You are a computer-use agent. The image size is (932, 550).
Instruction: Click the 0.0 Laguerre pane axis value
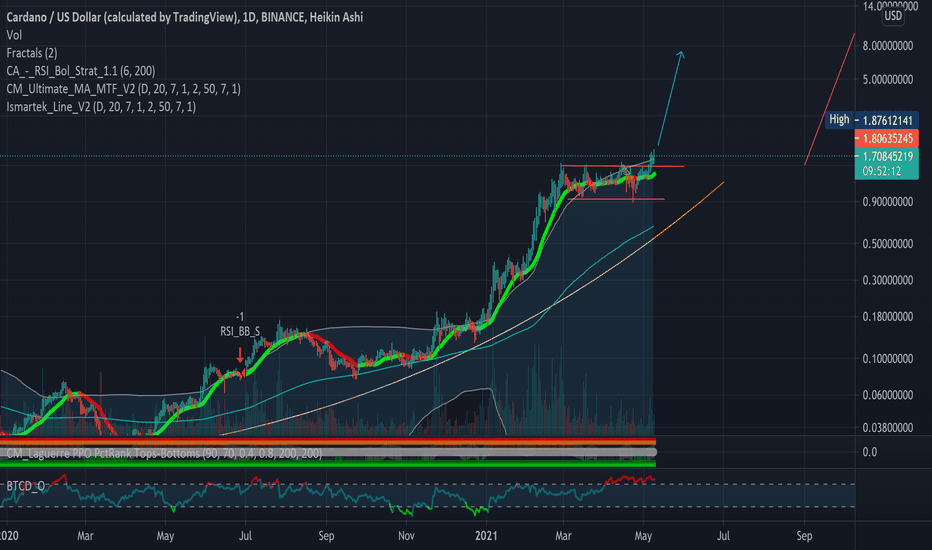point(870,452)
